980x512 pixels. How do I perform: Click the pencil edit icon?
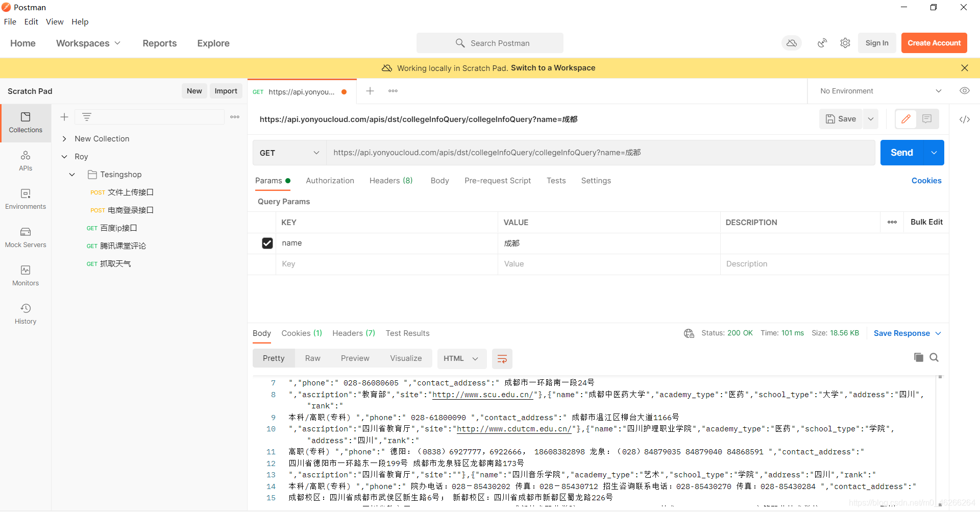(906, 119)
